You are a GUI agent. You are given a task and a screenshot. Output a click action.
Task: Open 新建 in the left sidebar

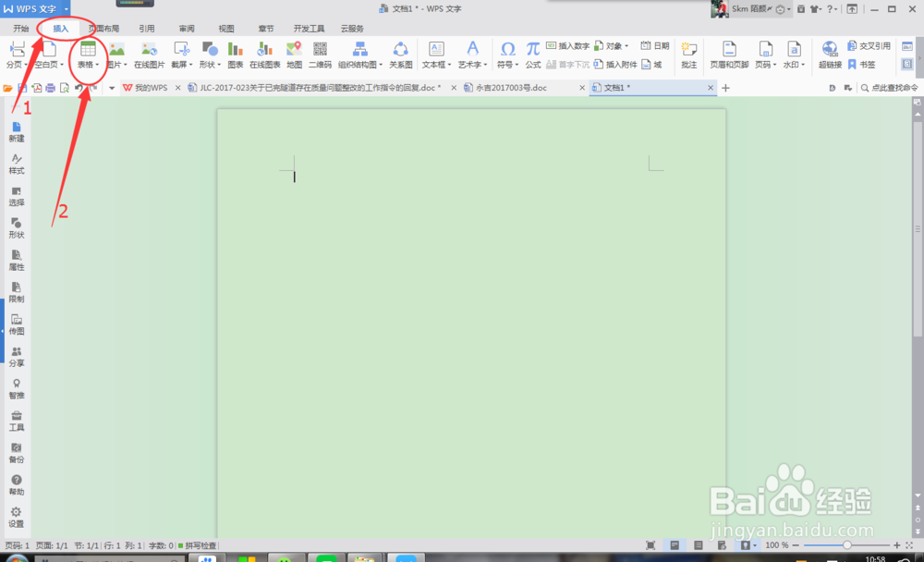[x=17, y=132]
